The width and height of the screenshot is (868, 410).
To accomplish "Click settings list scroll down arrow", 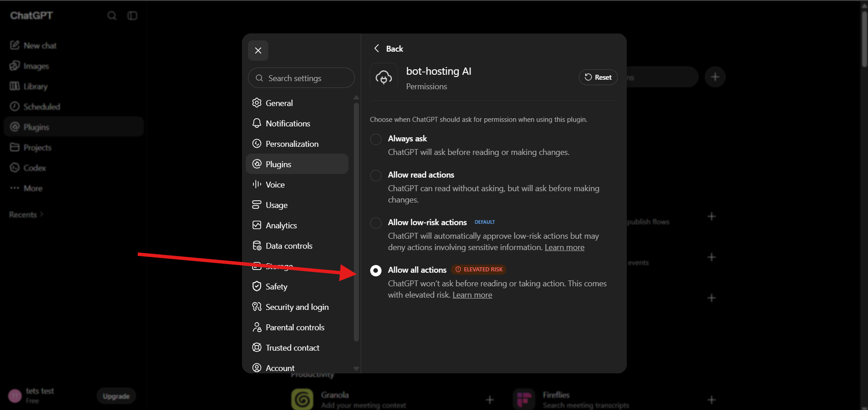I will pos(356,369).
